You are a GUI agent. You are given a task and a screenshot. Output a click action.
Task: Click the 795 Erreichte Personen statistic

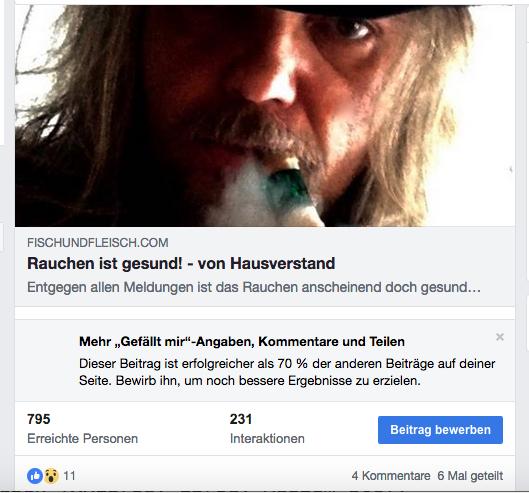pos(83,429)
